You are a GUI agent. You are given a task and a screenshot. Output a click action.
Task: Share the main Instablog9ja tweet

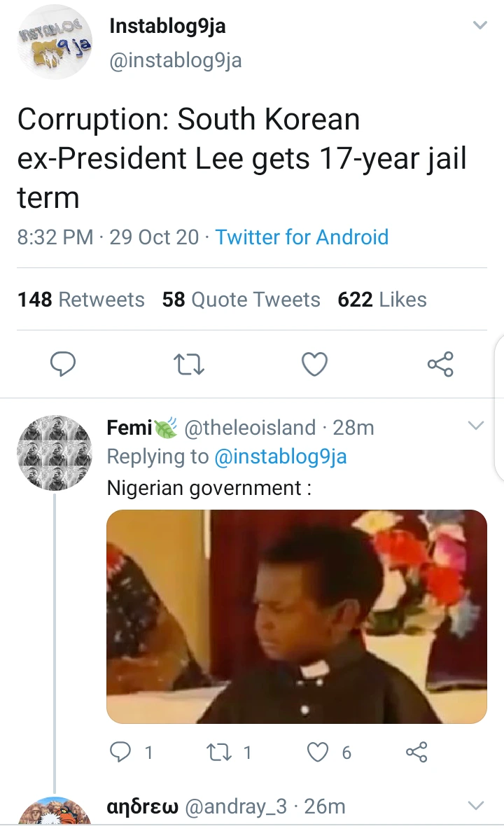point(440,364)
